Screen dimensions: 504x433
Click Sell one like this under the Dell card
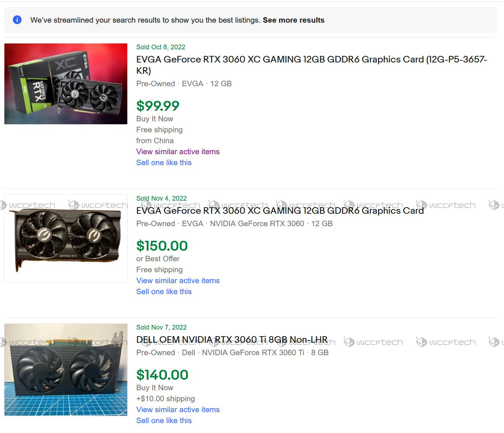click(164, 421)
